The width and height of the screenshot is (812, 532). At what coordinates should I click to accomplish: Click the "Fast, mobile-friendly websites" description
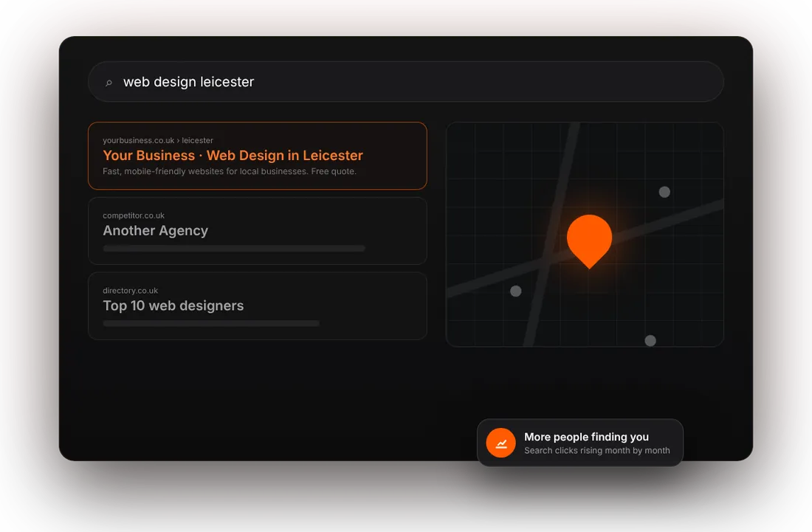[x=230, y=171]
